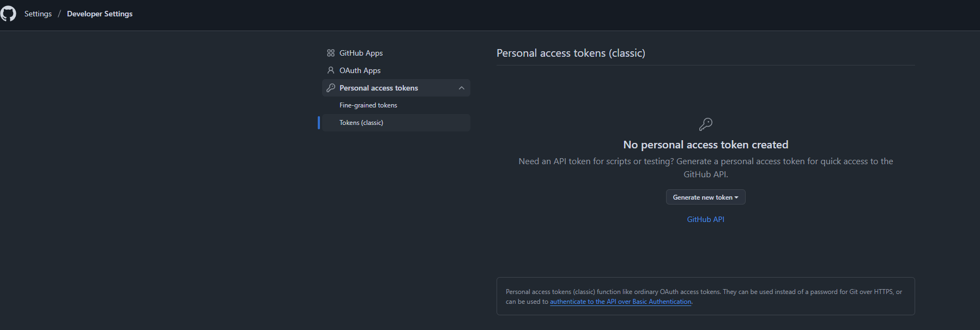This screenshot has width=980, height=330.
Task: Click the OAuth Apps person icon
Action: tap(331, 70)
